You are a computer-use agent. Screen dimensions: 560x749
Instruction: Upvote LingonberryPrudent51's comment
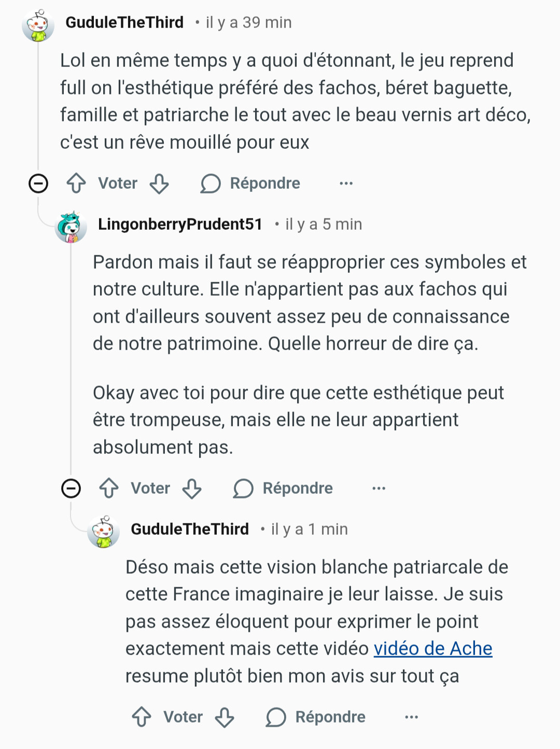[109, 488]
